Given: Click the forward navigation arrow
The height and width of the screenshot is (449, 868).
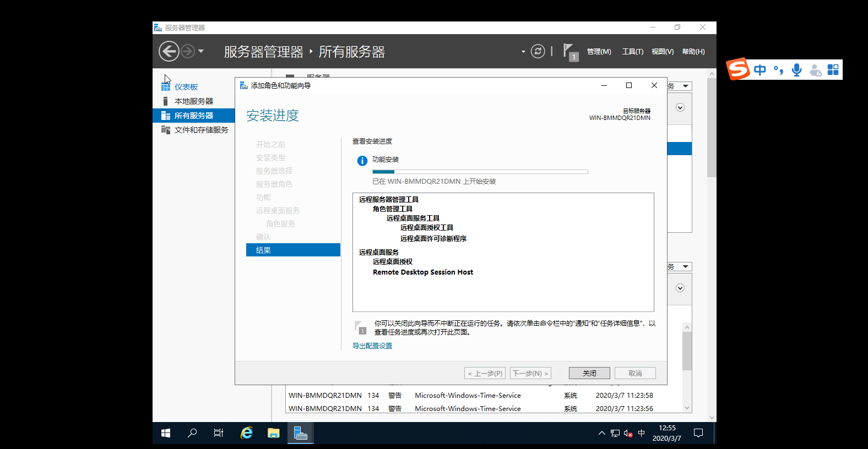Looking at the screenshot, I should [x=188, y=51].
